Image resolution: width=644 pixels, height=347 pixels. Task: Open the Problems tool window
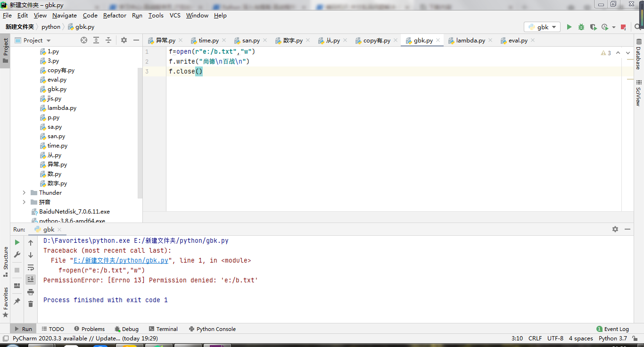(89, 329)
